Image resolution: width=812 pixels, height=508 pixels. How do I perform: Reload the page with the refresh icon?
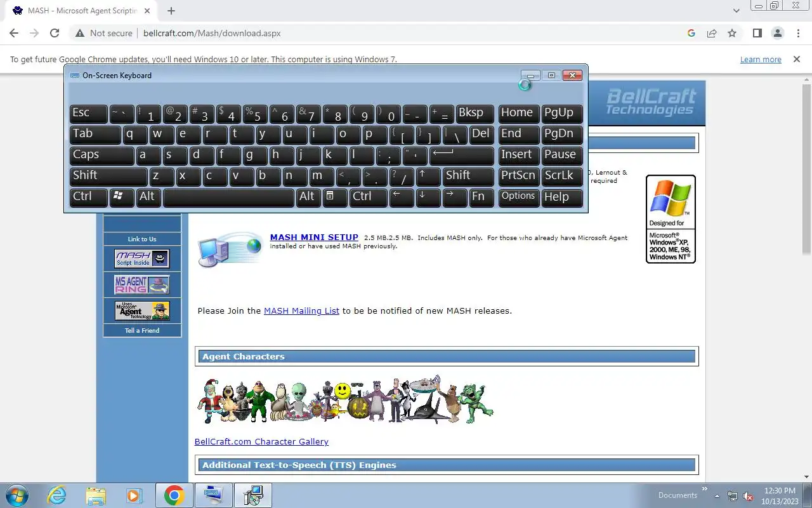pyautogui.click(x=55, y=33)
